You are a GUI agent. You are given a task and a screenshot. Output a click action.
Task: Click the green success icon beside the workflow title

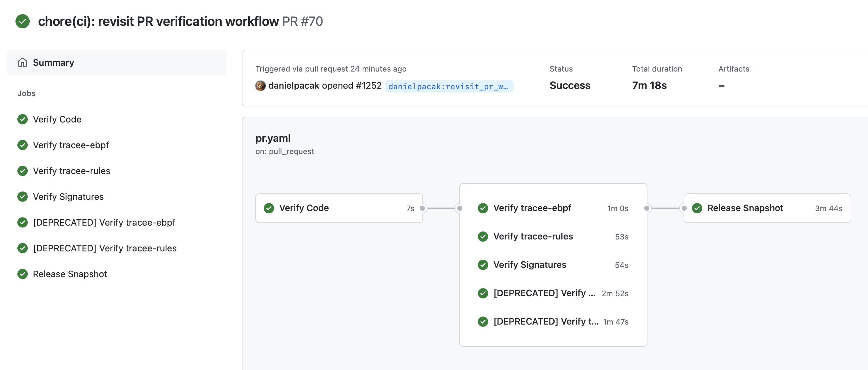coord(22,22)
